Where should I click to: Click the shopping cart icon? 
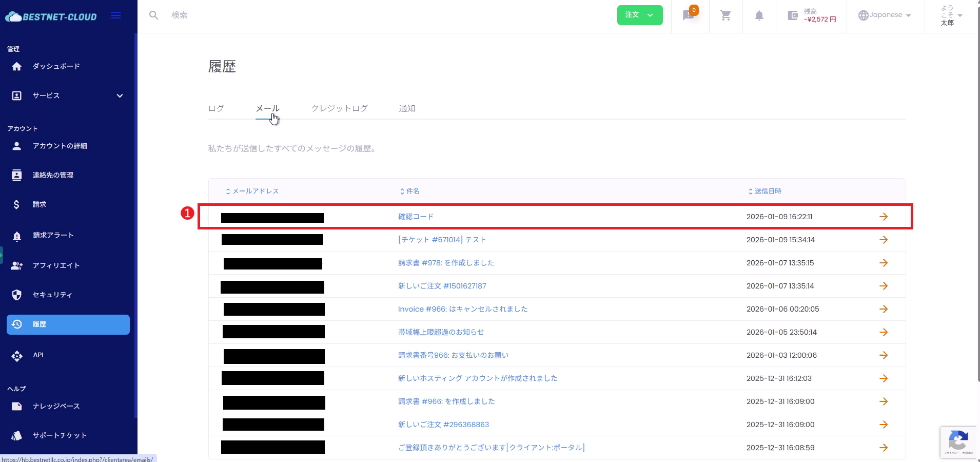click(726, 15)
